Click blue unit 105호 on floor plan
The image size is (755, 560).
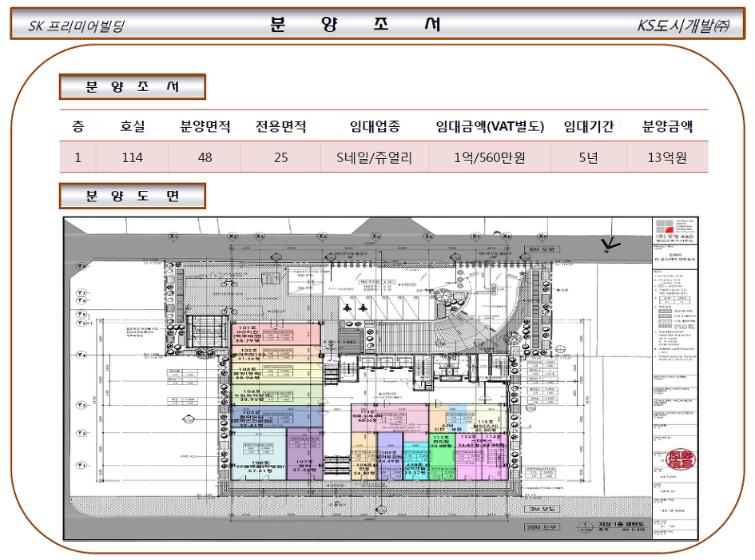[277, 418]
